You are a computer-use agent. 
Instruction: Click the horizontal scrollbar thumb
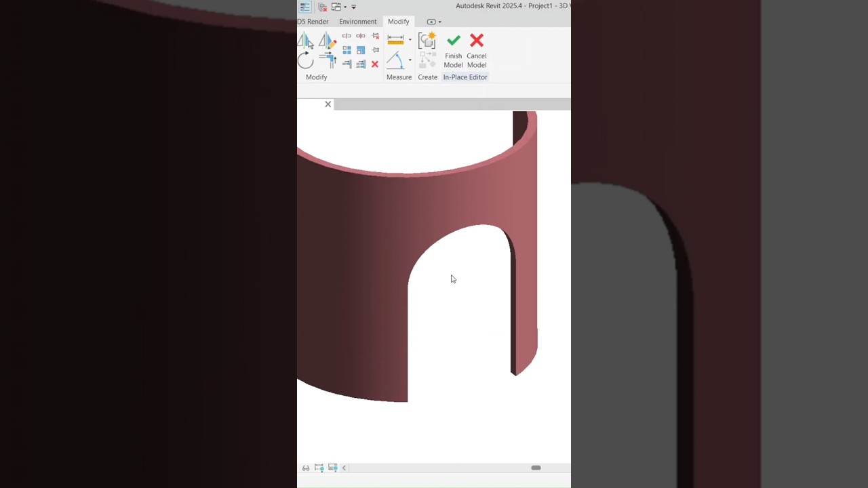coord(536,468)
